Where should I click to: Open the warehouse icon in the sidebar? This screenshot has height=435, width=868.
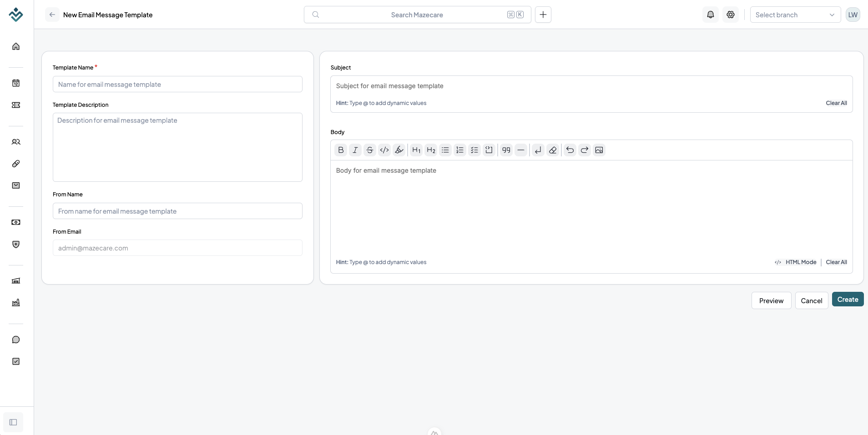point(16,281)
